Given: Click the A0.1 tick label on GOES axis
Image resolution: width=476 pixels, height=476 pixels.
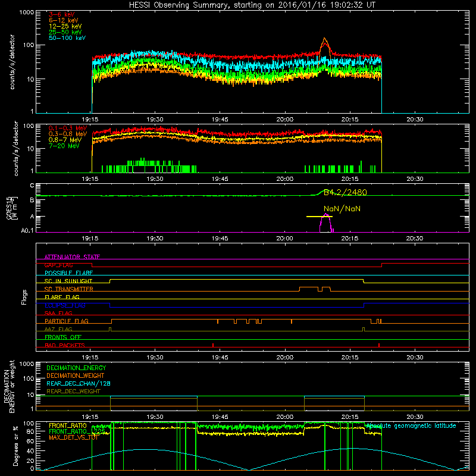Looking at the screenshot, I should [27, 231].
